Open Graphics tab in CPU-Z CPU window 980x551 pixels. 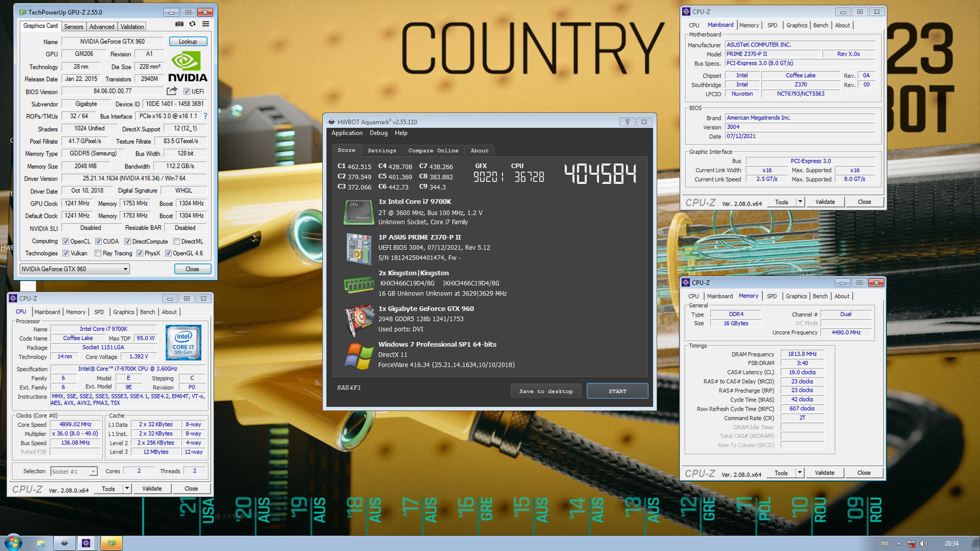pyautogui.click(x=124, y=312)
